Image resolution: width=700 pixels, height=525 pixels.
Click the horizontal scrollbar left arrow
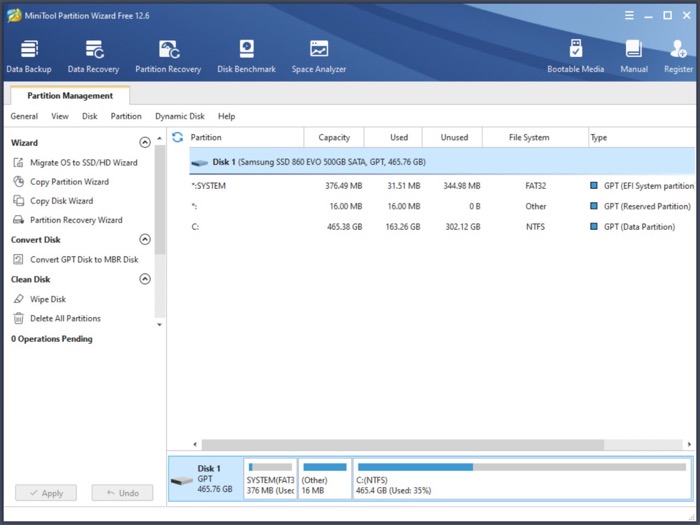pos(195,444)
